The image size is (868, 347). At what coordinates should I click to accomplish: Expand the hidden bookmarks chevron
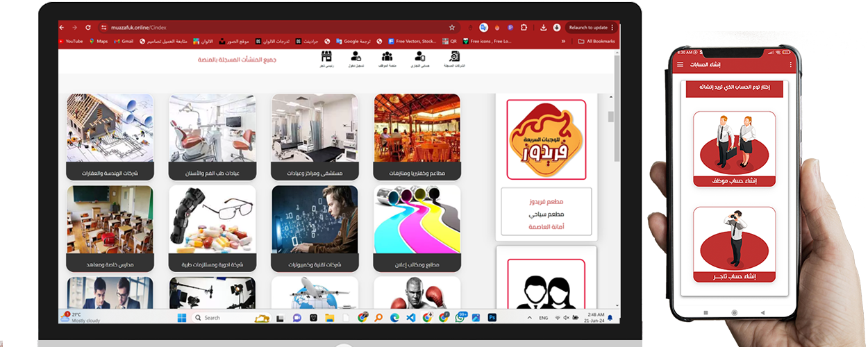(x=562, y=41)
